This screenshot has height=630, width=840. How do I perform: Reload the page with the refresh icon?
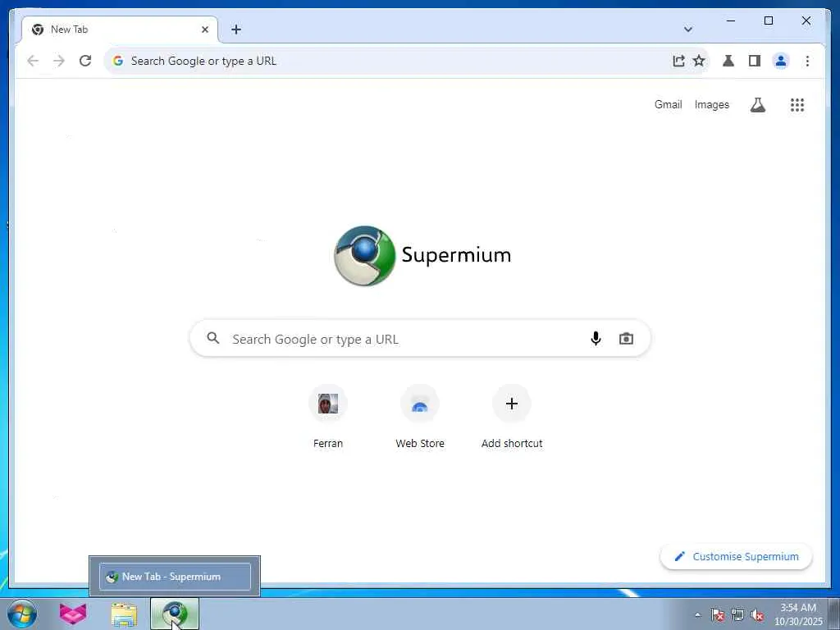click(85, 61)
